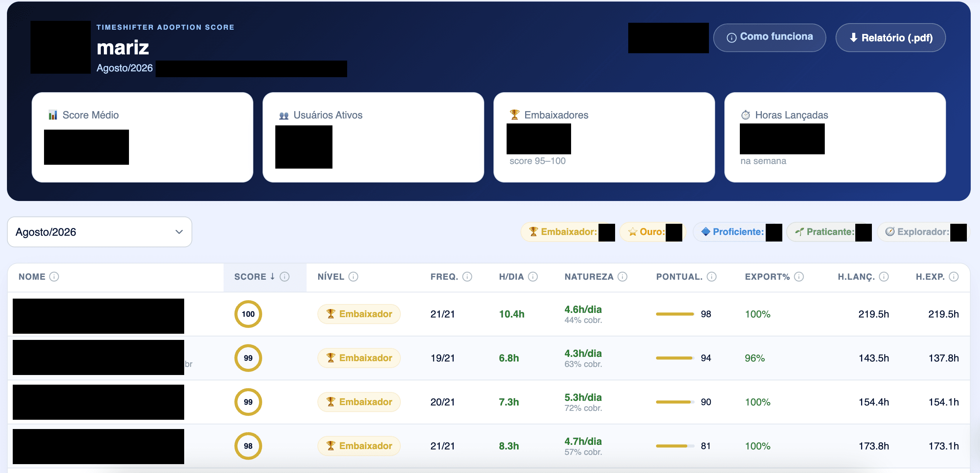
Task: Filter by Ouro level chip
Action: coord(653,232)
